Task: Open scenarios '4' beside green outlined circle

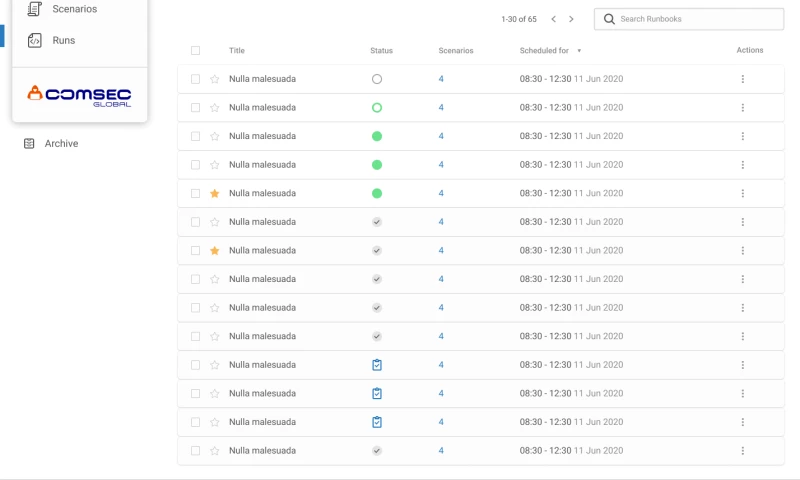Action: tap(441, 108)
